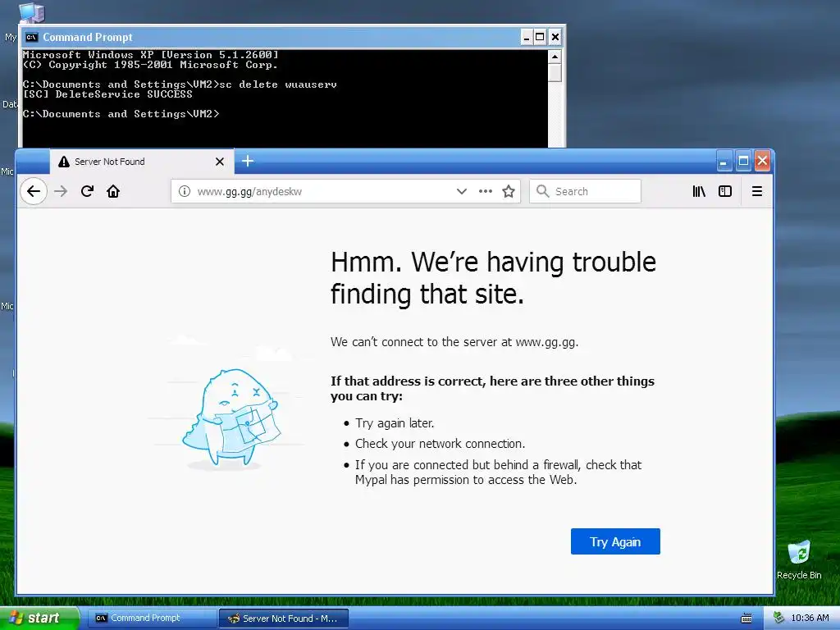Open a new tab with plus button
This screenshot has height=630, width=840.
[248, 161]
